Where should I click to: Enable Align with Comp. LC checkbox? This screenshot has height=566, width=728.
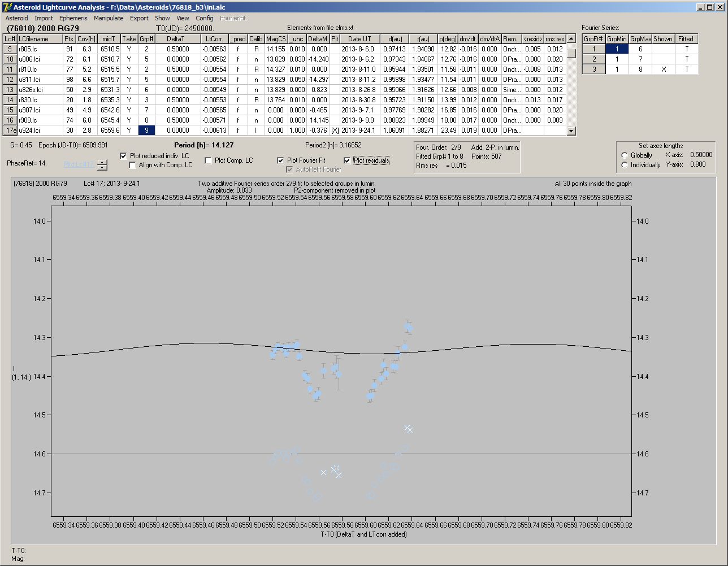pyautogui.click(x=133, y=166)
